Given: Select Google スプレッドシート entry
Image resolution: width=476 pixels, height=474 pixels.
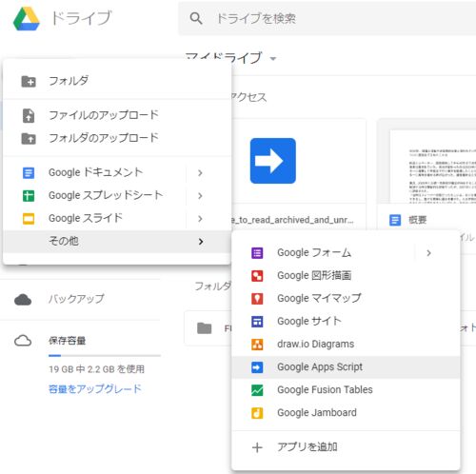Looking at the screenshot, I should point(117,195).
